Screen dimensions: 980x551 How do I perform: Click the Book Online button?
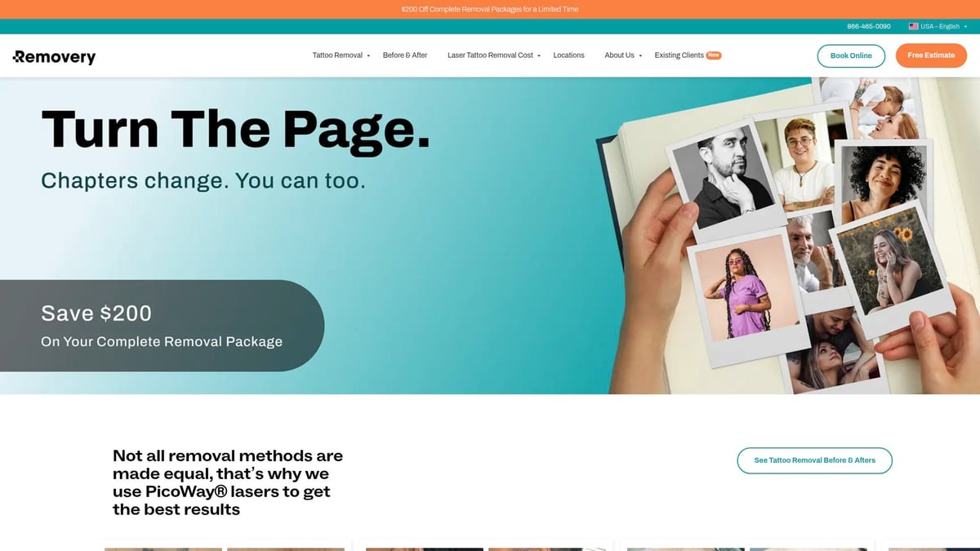coord(851,56)
